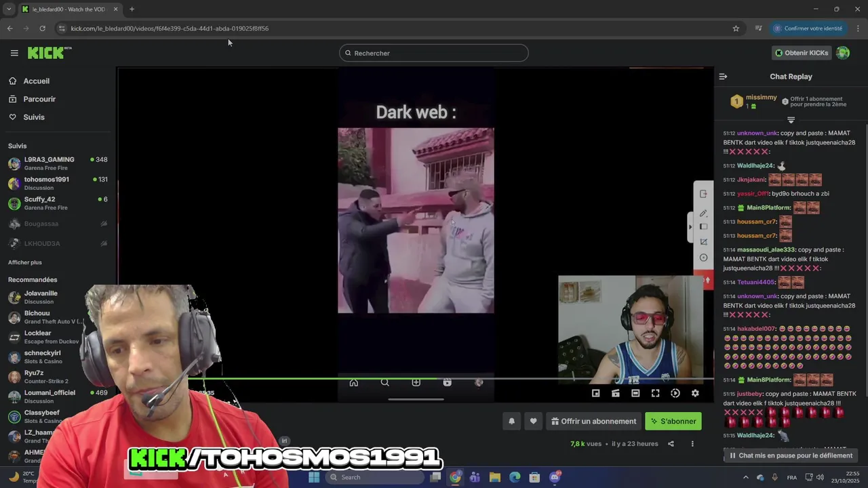The width and height of the screenshot is (868, 488).
Task: Open the three-dot more options menu
Action: (692, 444)
